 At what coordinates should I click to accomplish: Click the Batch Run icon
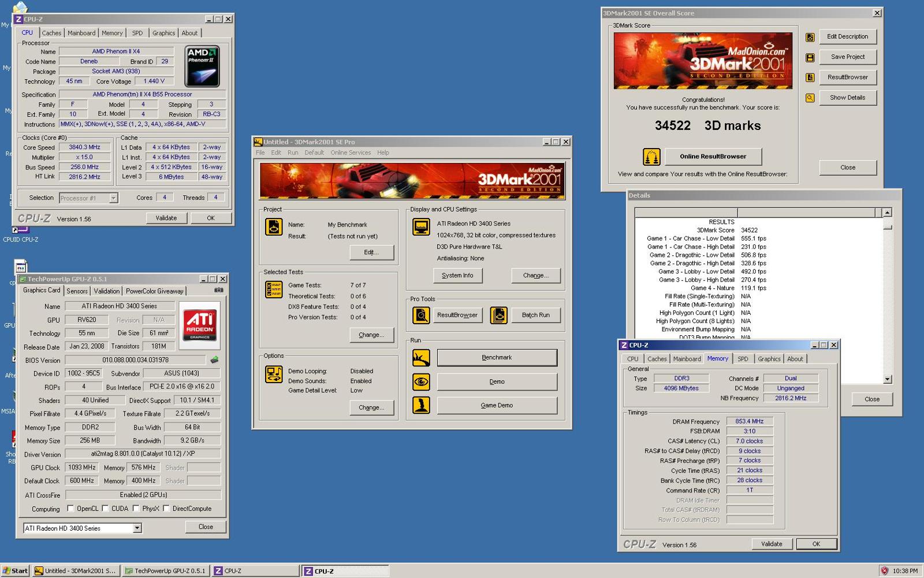click(498, 316)
